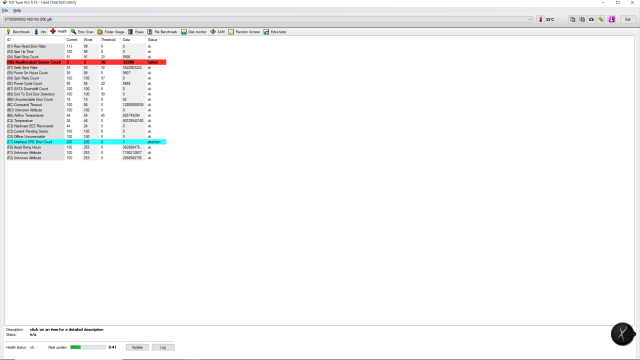Select the (F1) Unknown Attribute row
640x360 pixels.
[86, 153]
